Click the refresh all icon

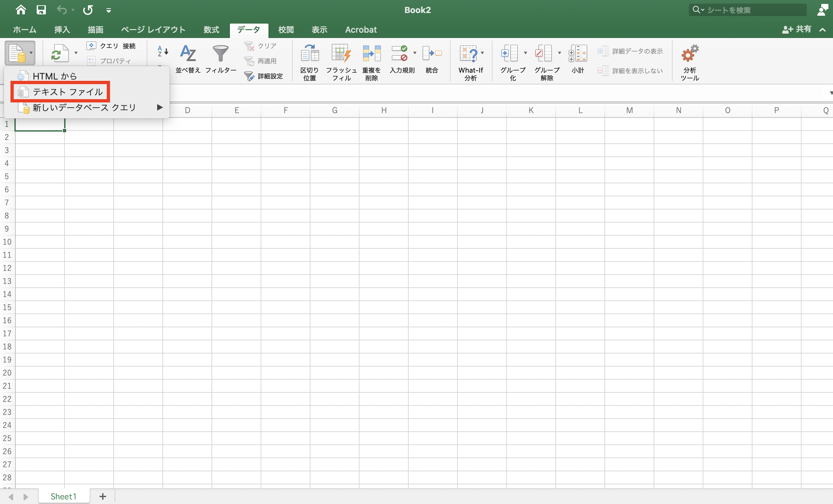coord(60,53)
